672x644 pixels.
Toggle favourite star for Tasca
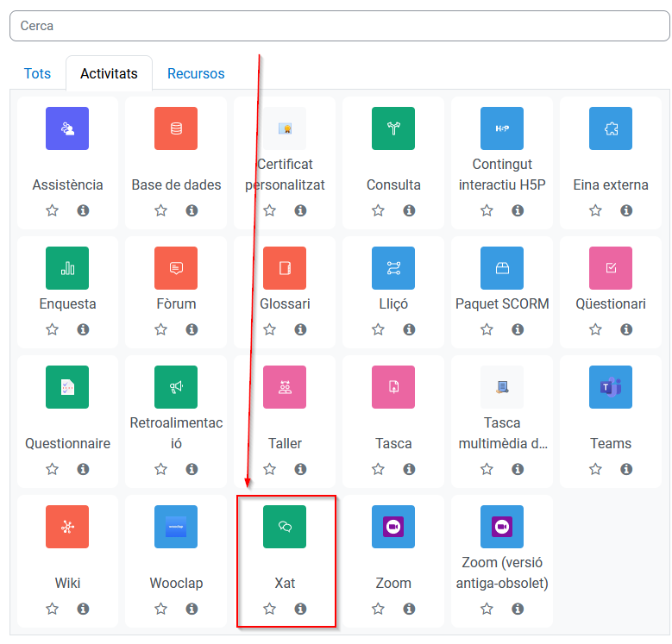click(x=379, y=469)
